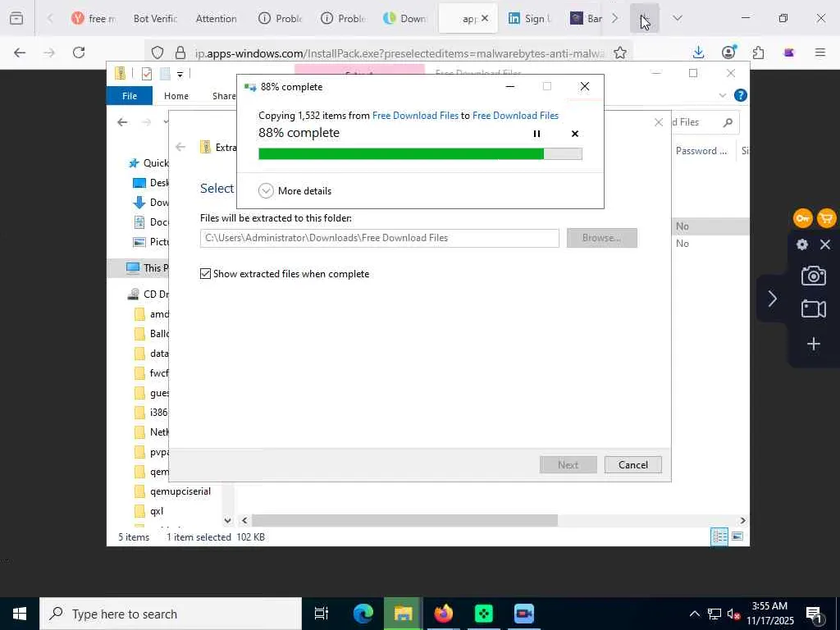The width and height of the screenshot is (840, 630).
Task: Click the green copy progress bar
Action: (x=420, y=153)
